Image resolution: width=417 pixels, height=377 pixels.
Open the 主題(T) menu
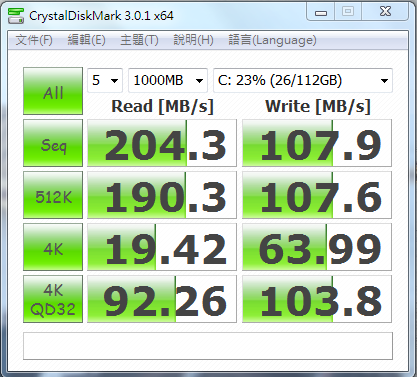tap(139, 40)
